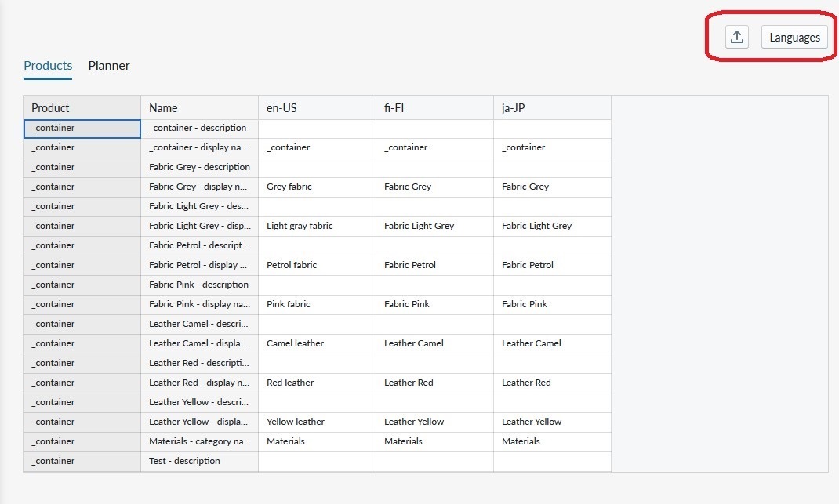The height and width of the screenshot is (504, 839).
Task: Click the 'Grey fabric' en-US cell
Action: [318, 187]
